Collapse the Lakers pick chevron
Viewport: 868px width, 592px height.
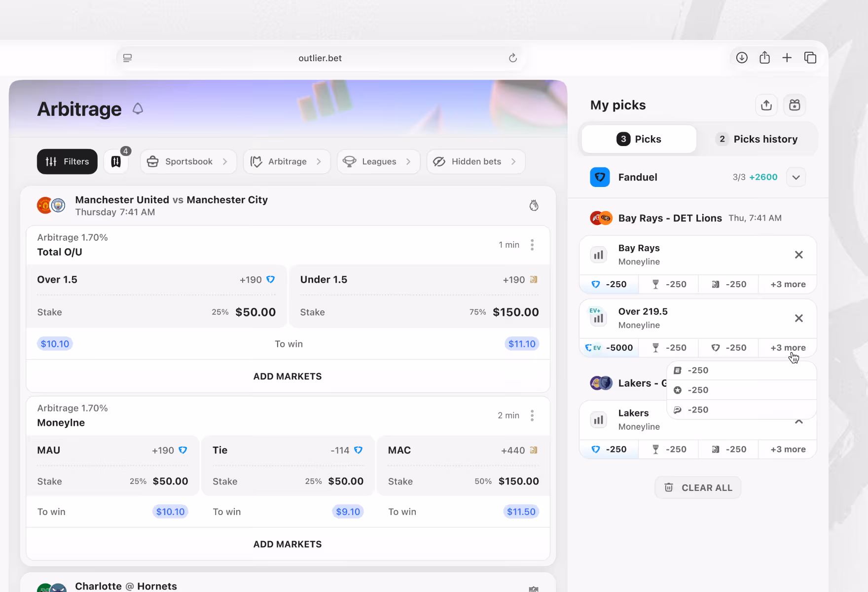(x=799, y=422)
